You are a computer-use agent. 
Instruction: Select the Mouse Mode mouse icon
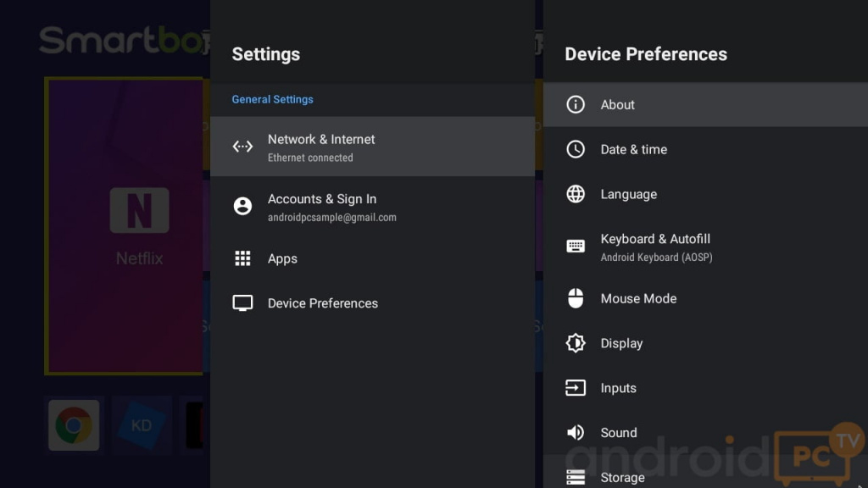click(x=576, y=298)
